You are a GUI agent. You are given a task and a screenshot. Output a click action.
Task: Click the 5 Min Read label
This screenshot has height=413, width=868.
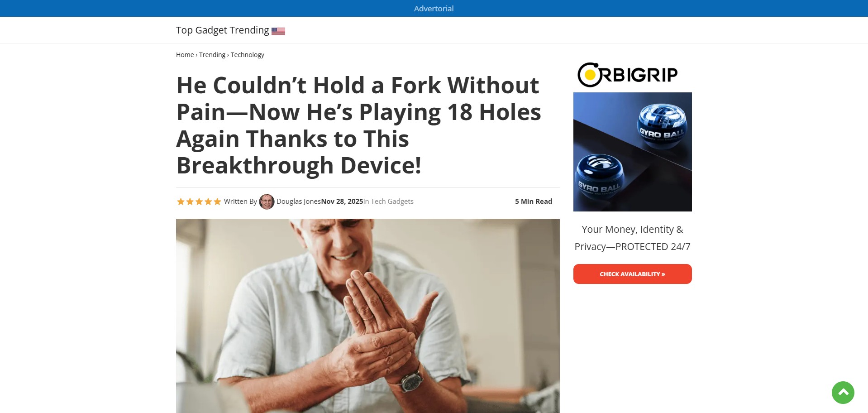click(534, 202)
